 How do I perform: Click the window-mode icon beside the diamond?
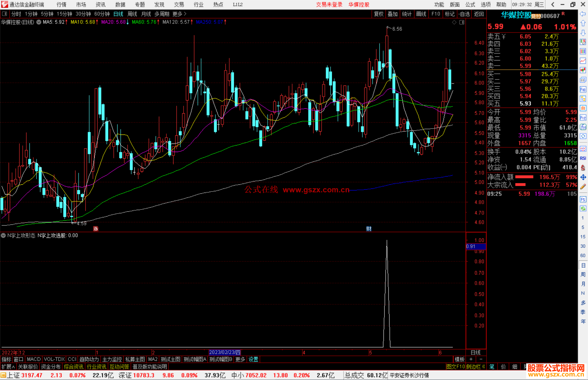[462, 22]
